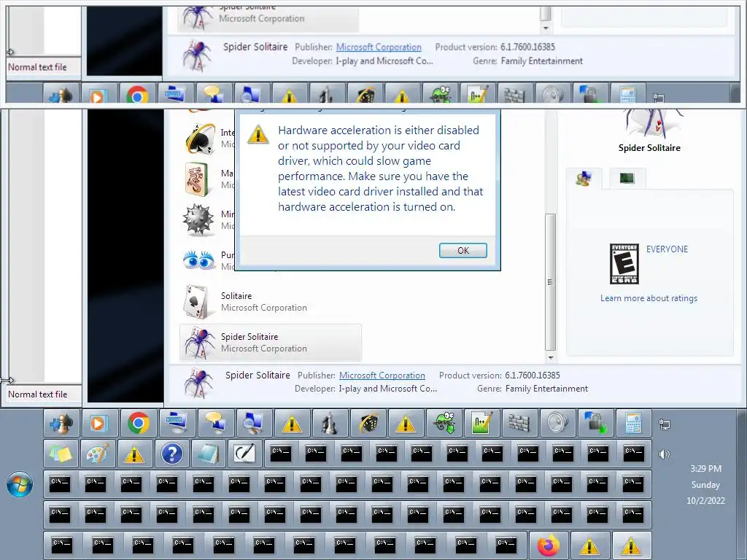Open the Windows Start orb
This screenshot has width=747, height=560.
coord(20,484)
